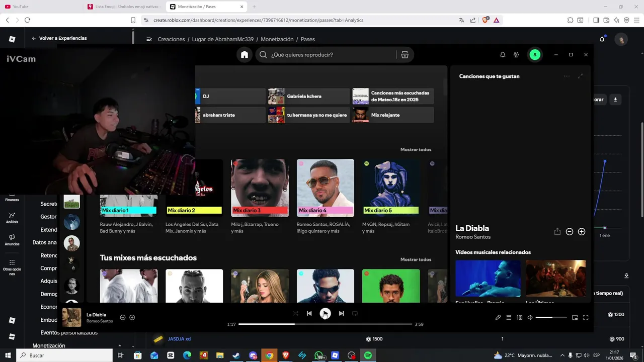Open Otras opciones in Roblox sidebar
Viewport: 644px width, 362px height.
[x=12, y=267]
